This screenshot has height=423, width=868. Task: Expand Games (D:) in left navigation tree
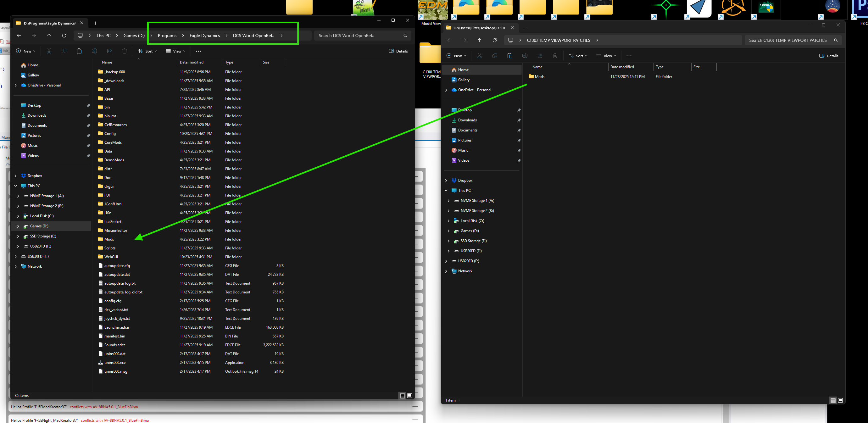point(18,226)
